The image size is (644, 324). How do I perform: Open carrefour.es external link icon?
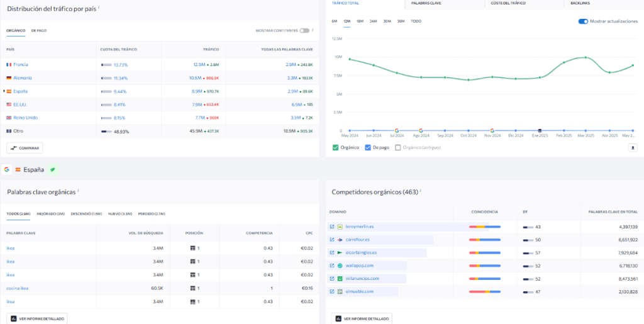332,240
